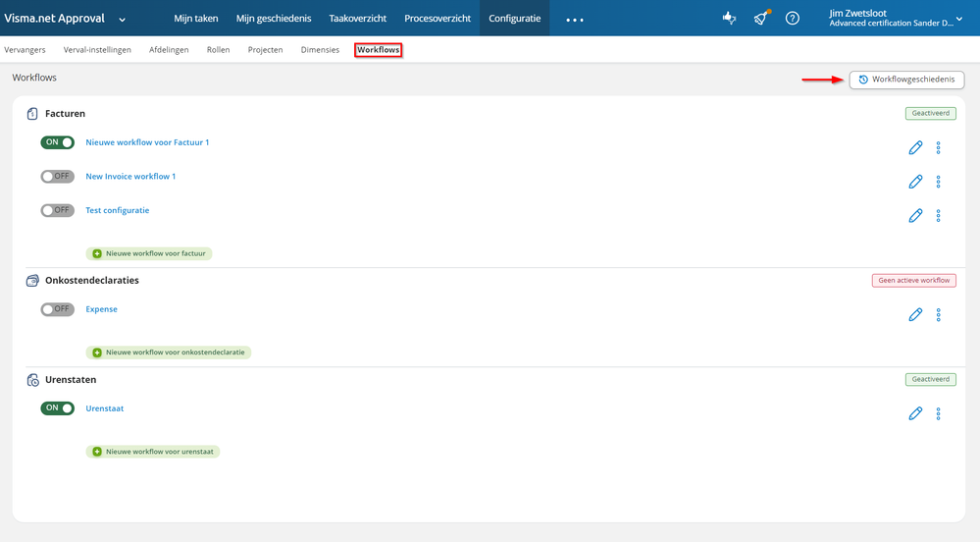Open three-dot menu for Expense workflow
This screenshot has width=980, height=542.
click(938, 314)
